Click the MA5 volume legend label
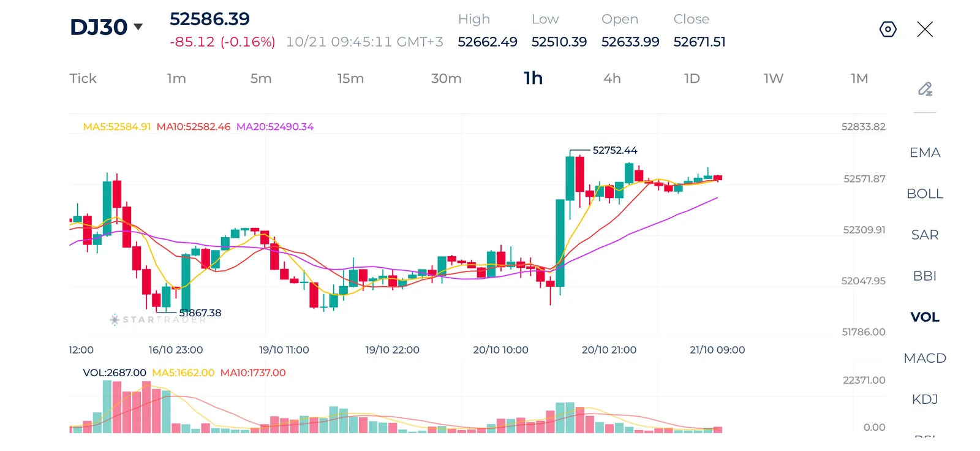This screenshot has height=451, width=980. 183,373
